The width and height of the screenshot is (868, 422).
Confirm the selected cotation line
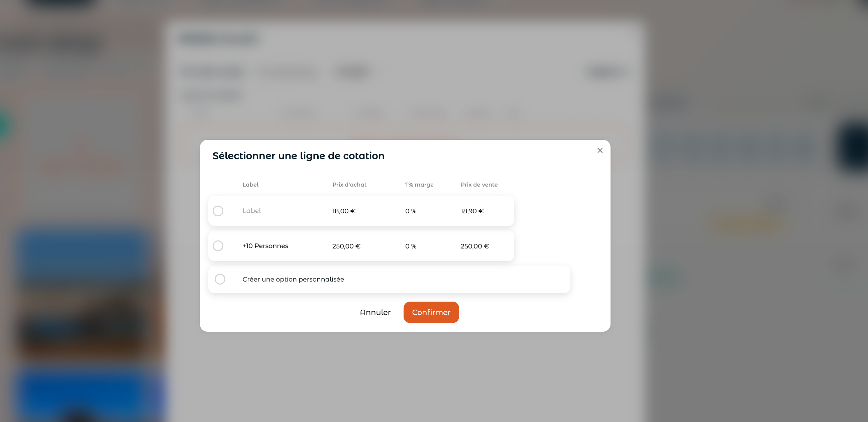(431, 312)
